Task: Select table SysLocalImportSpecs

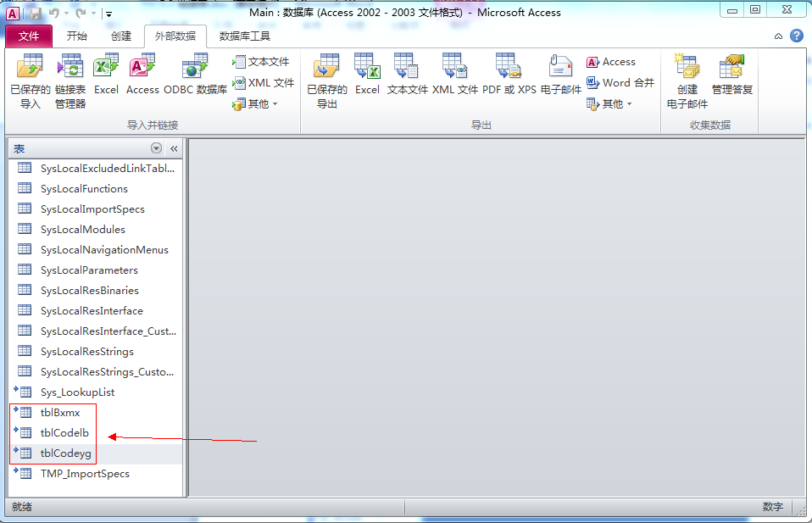Action: [x=96, y=209]
